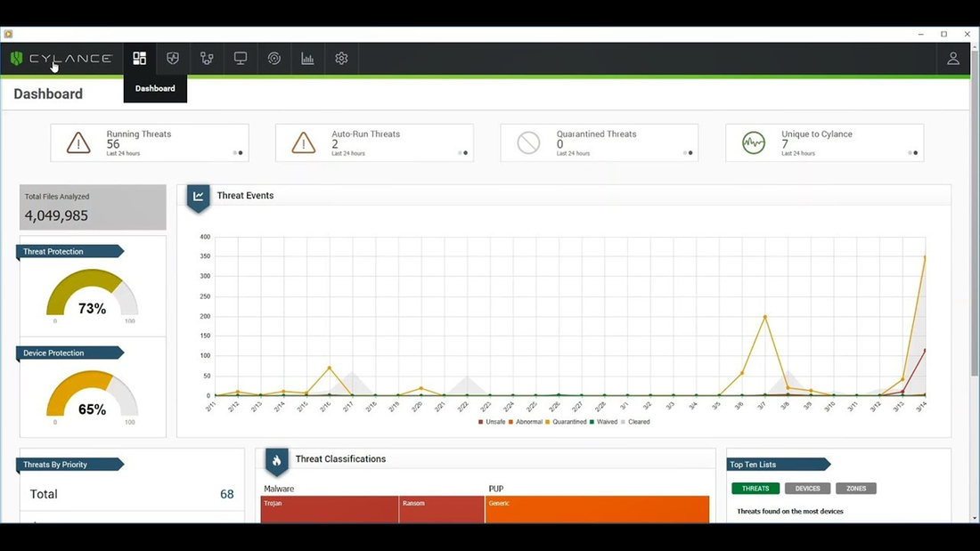Switch Quarantined Threats card to first page dot
Viewport: 980px width, 551px height.
(685, 153)
